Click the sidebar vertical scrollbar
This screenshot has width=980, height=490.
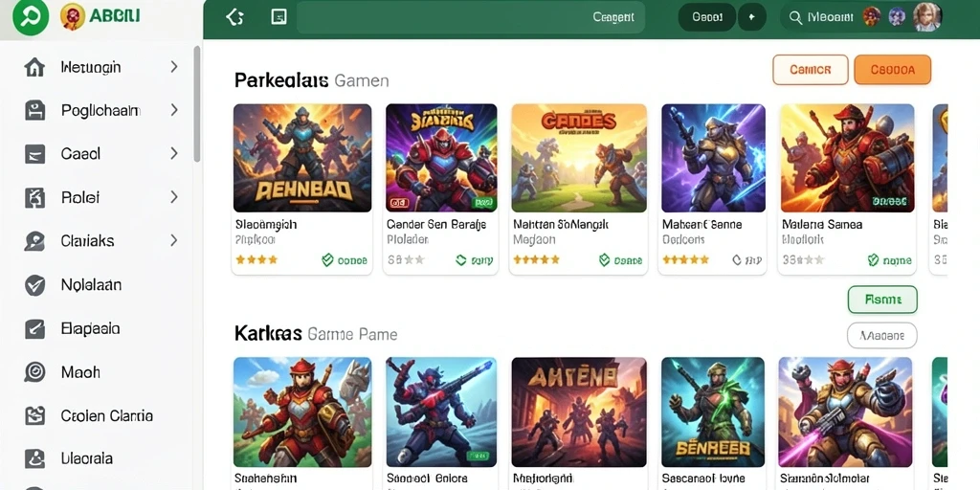pos(197,103)
